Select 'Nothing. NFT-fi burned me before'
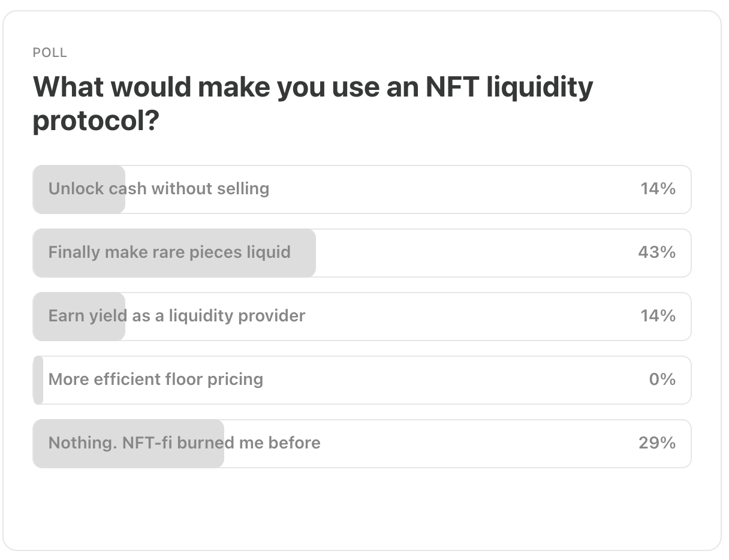 pos(362,444)
